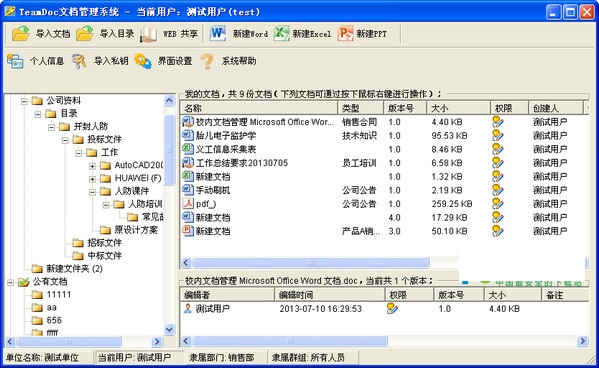Click permission icon in pdf_) row
599x368 pixels.
tap(497, 204)
